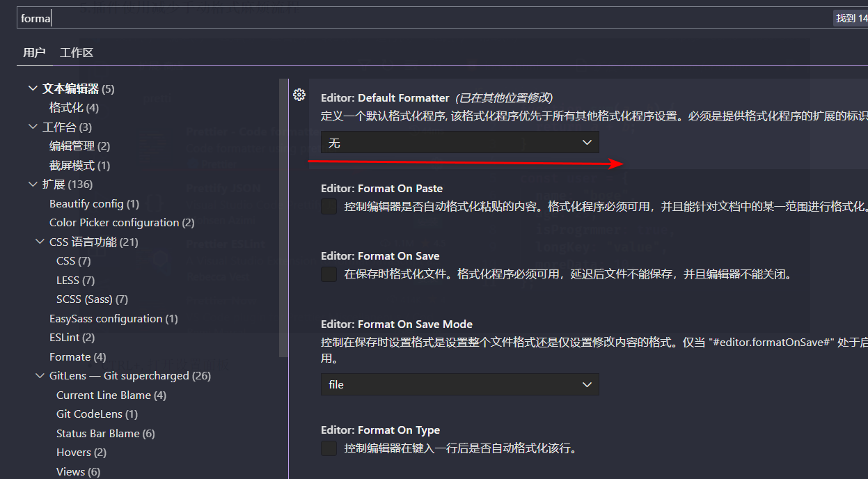This screenshot has height=479, width=868.
Task: Collapse the CSS 语言功能 group chevron
Action: (x=40, y=242)
